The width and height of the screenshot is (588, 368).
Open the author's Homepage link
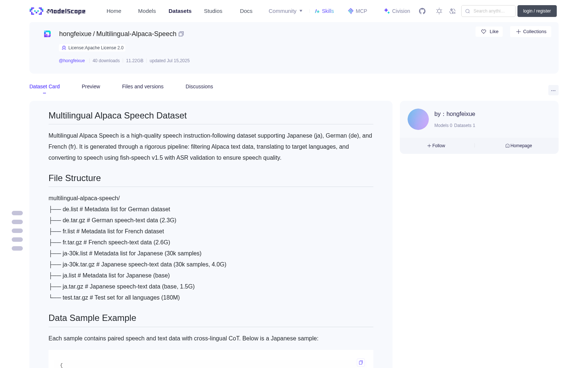[519, 146]
